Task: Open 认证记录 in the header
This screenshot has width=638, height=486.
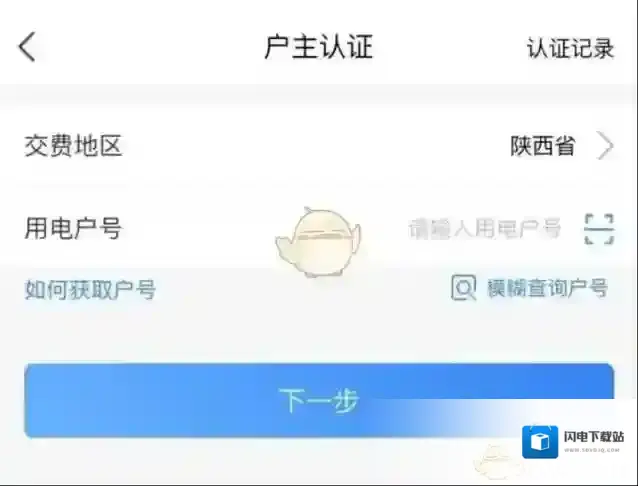Action: 570,48
